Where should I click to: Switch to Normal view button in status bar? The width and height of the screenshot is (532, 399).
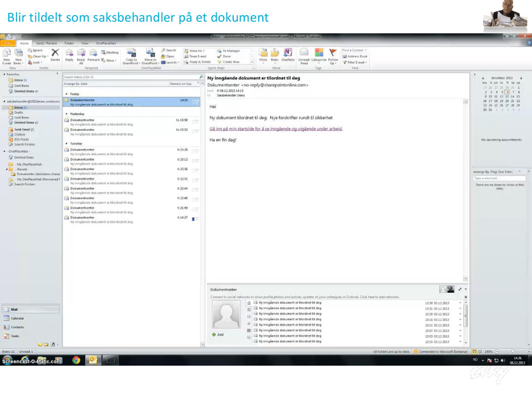[474, 352]
